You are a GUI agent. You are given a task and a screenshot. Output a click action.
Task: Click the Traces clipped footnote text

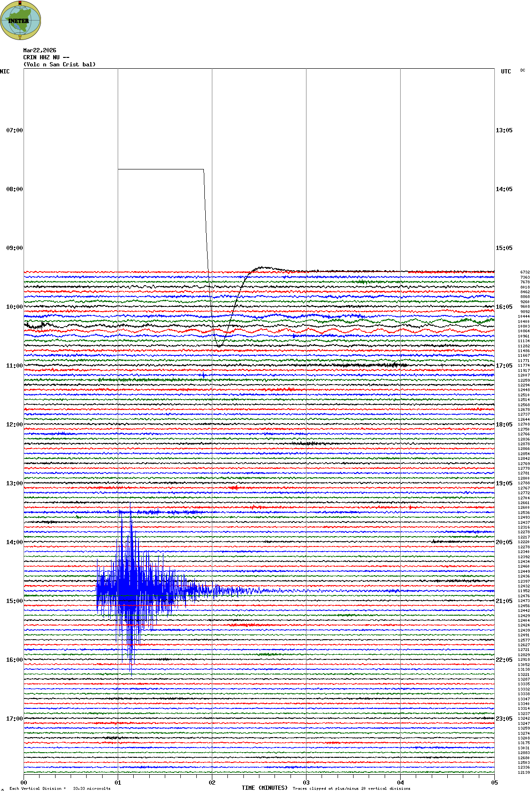tap(351, 788)
